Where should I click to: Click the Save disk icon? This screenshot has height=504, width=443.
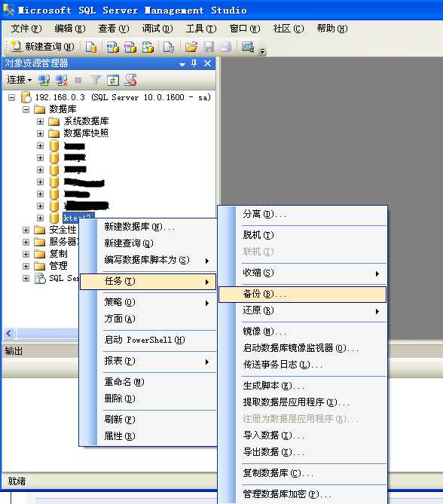(x=209, y=47)
